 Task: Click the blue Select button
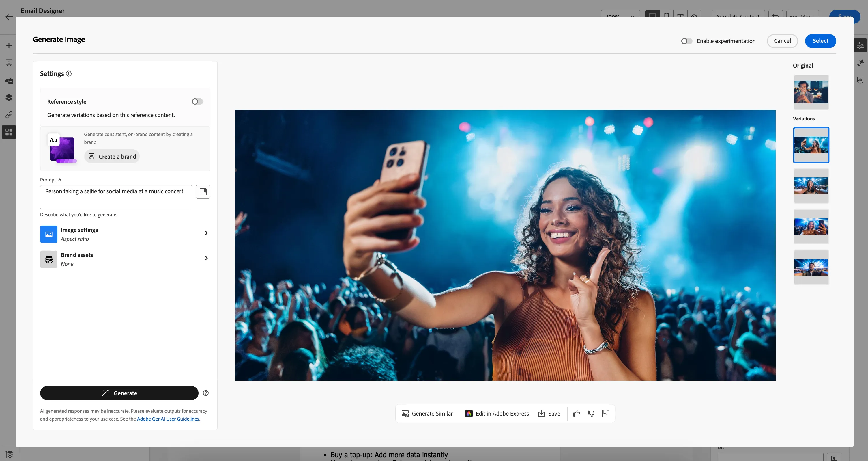click(820, 41)
